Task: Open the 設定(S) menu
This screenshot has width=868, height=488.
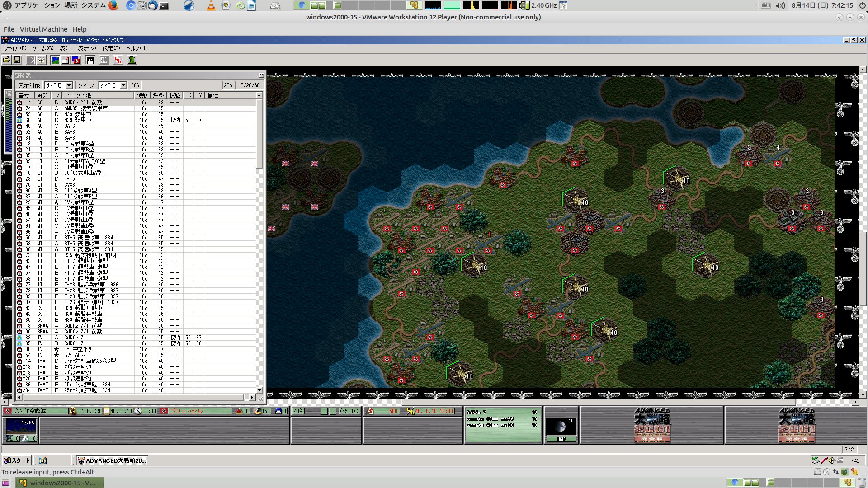Action: [111, 48]
